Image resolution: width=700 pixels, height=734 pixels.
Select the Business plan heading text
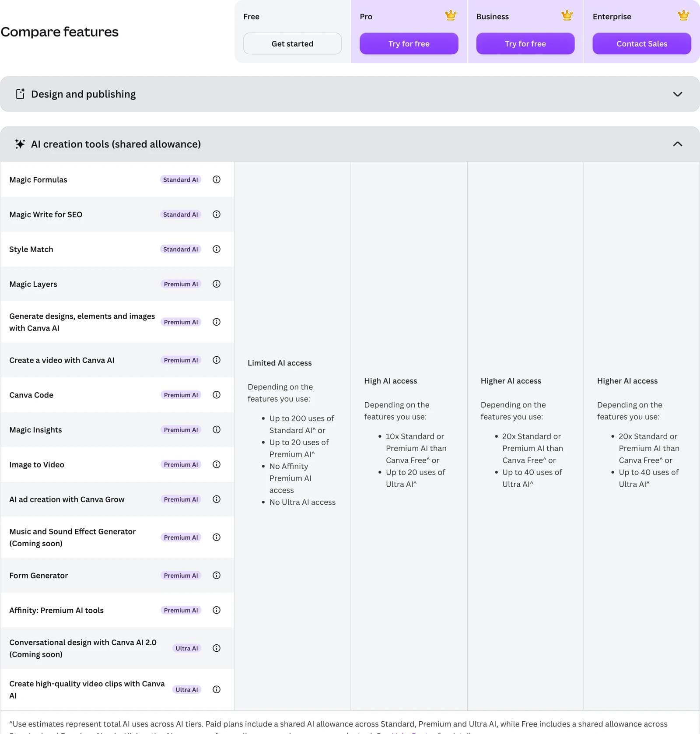click(x=492, y=17)
